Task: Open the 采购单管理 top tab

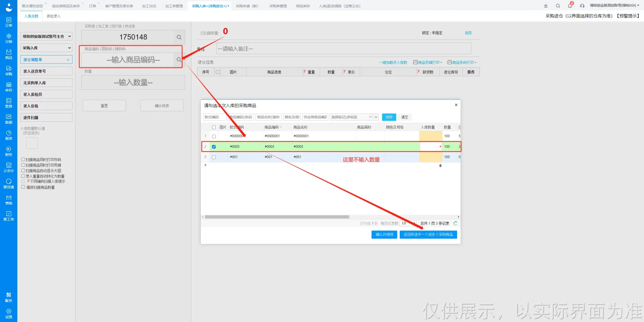Action: [x=278, y=6]
